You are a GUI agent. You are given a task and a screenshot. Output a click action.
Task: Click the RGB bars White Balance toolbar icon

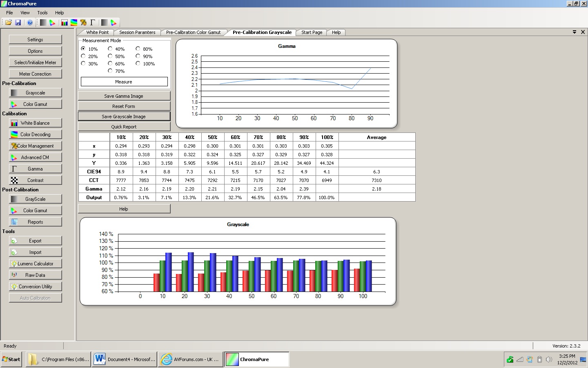point(65,22)
